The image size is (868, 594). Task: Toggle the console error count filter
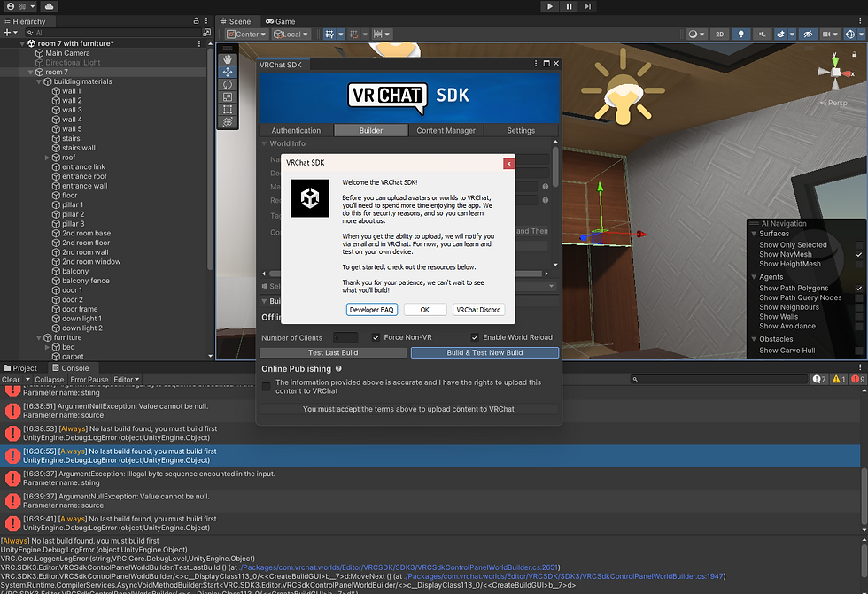(x=858, y=380)
